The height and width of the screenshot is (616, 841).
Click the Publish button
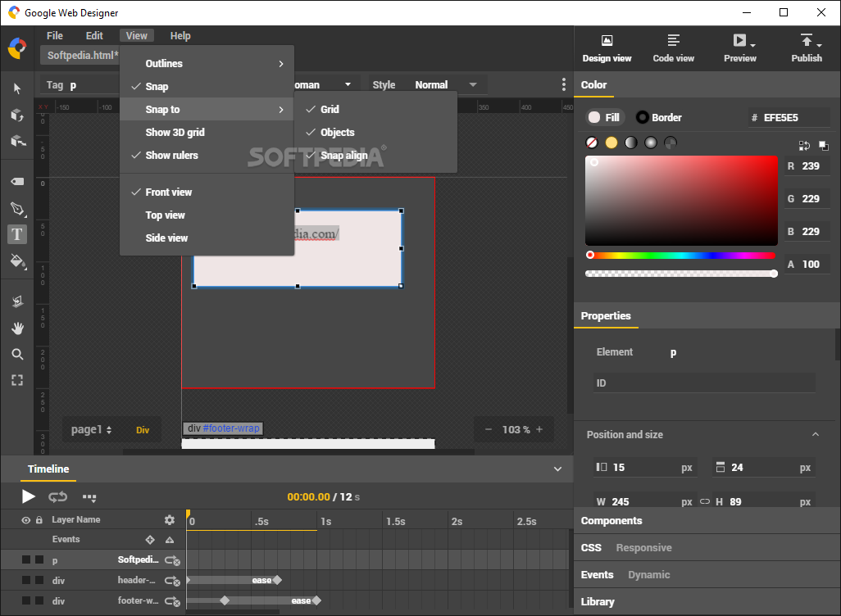click(x=806, y=48)
